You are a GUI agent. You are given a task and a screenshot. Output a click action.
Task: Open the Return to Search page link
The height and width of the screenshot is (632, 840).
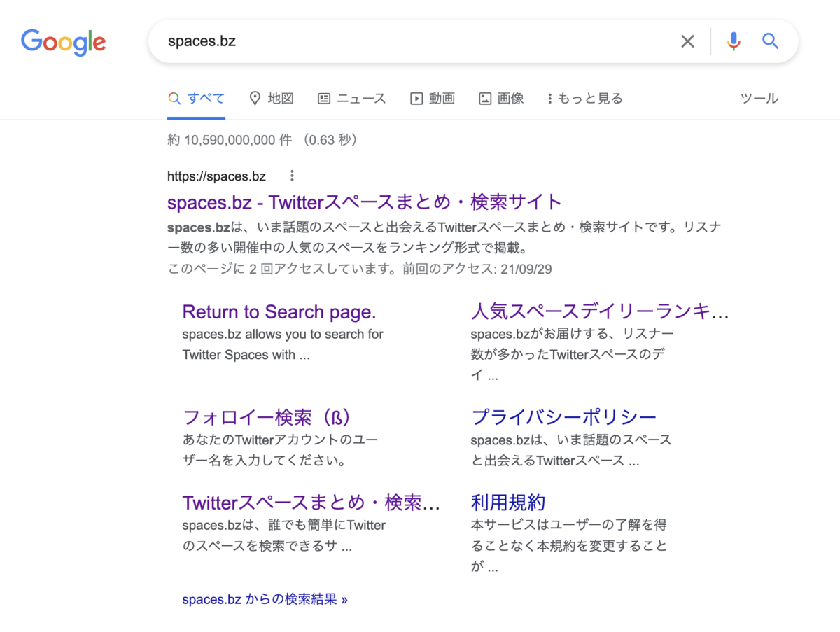279,312
